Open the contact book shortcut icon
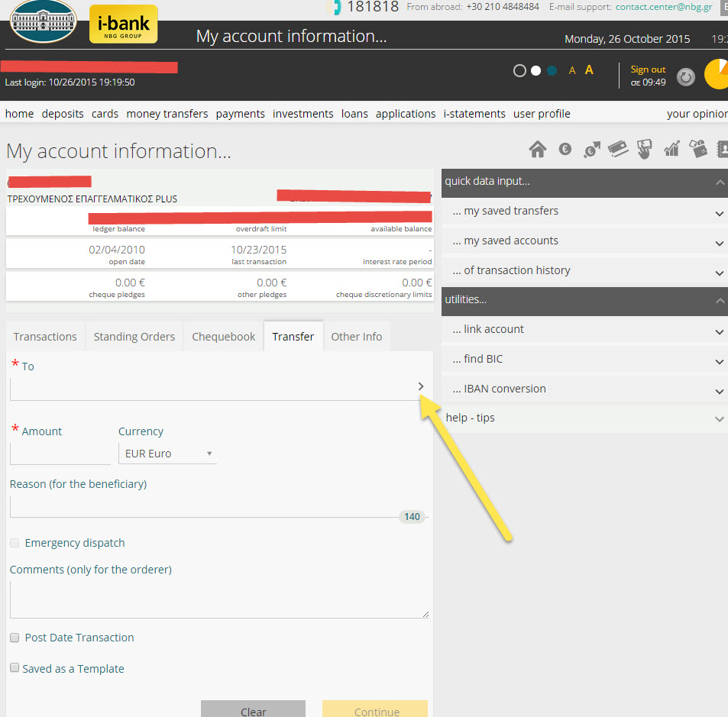 [723, 149]
